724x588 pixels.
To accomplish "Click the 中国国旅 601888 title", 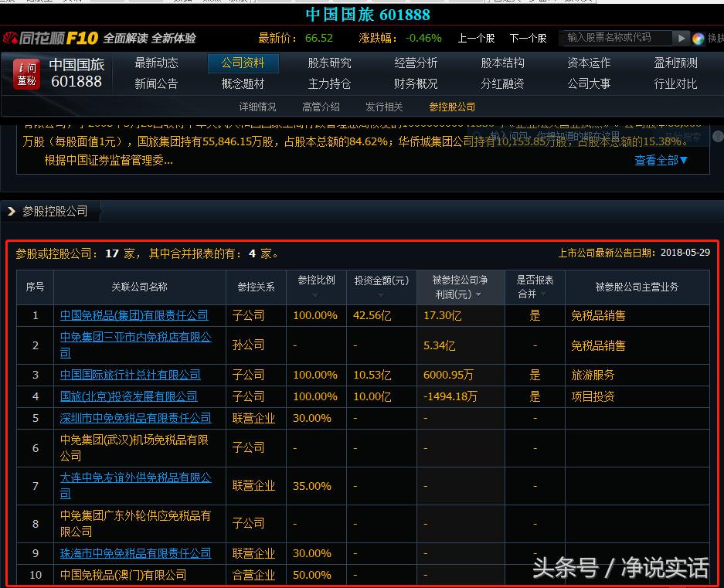I will [x=368, y=15].
